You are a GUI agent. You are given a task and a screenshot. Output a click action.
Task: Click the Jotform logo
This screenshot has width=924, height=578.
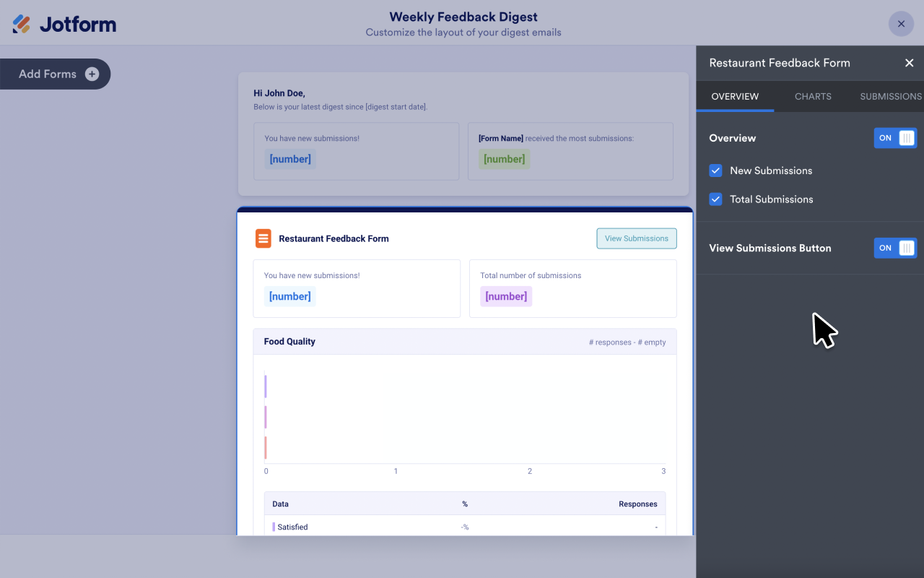[64, 24]
